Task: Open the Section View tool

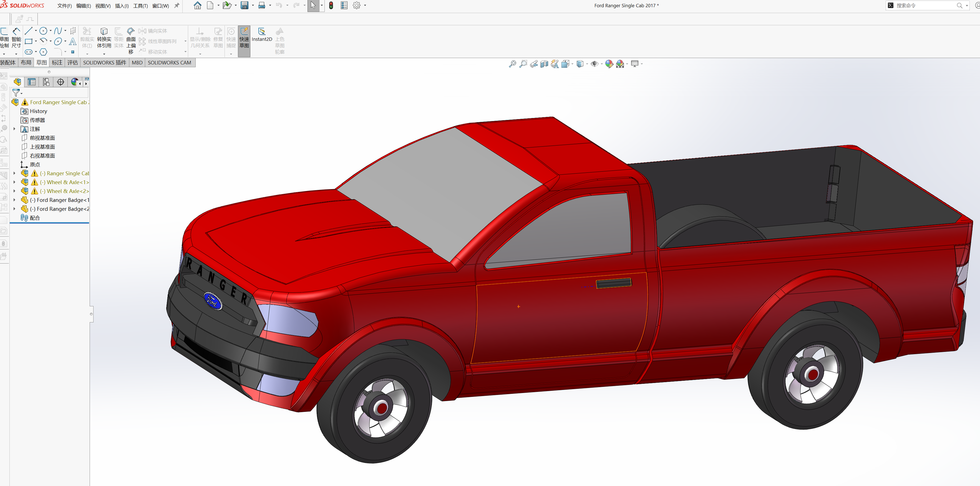Action: tap(544, 64)
